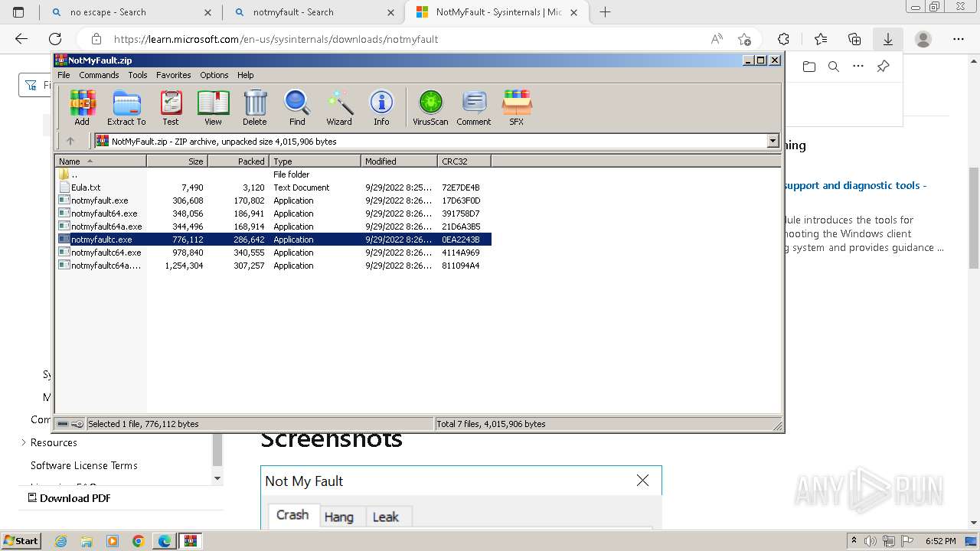Click the page vertical scrollbar
The width and height of the screenshot is (980, 551).
pyautogui.click(x=974, y=218)
